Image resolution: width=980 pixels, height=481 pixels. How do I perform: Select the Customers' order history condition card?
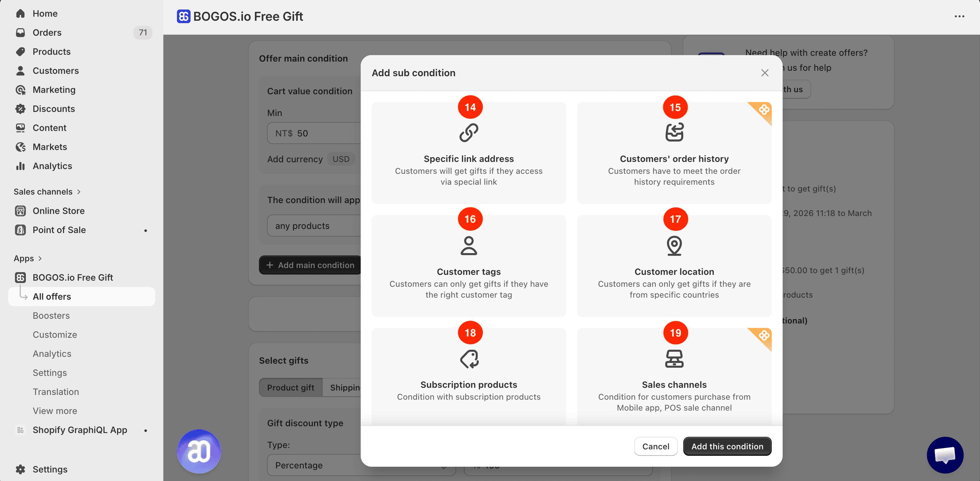pos(674,153)
